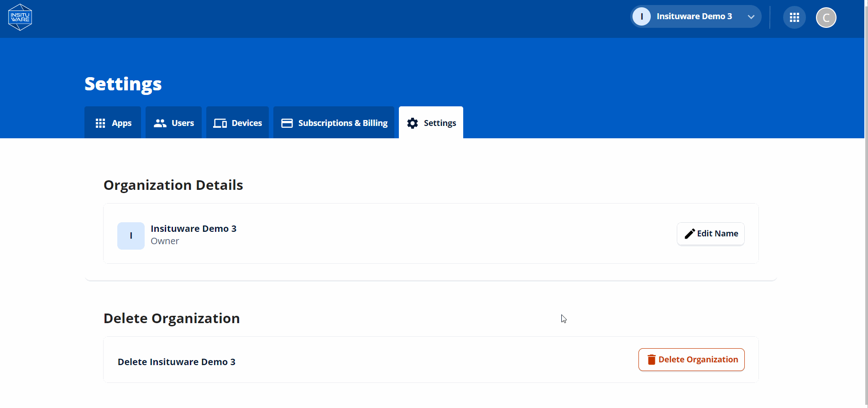Click the organization 'I' badge in header
Image resolution: width=868 pixels, height=408 pixels.
642,16
